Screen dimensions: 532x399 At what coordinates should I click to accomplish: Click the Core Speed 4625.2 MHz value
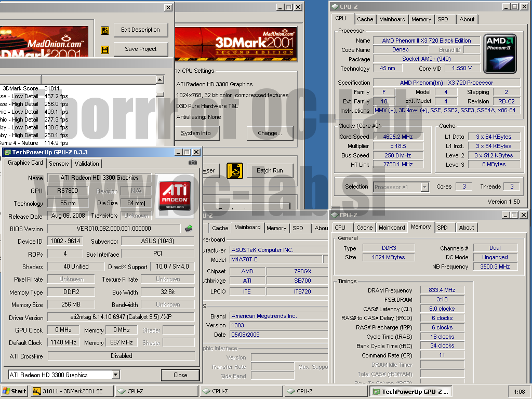(x=398, y=137)
